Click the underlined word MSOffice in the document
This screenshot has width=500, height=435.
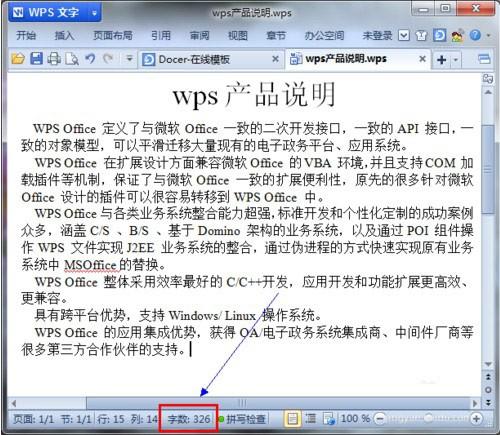pyautogui.click(x=90, y=265)
